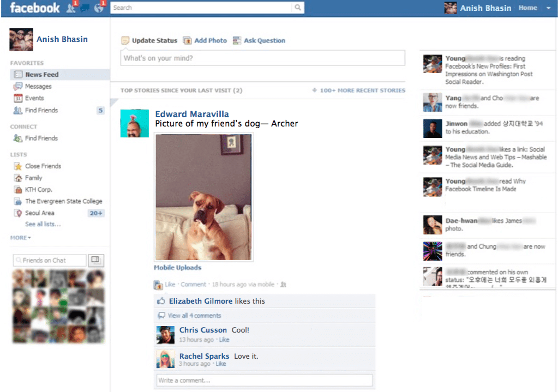This screenshot has width=558, height=392.
Task: Click Jinwon's ticker avatar
Action: [433, 128]
